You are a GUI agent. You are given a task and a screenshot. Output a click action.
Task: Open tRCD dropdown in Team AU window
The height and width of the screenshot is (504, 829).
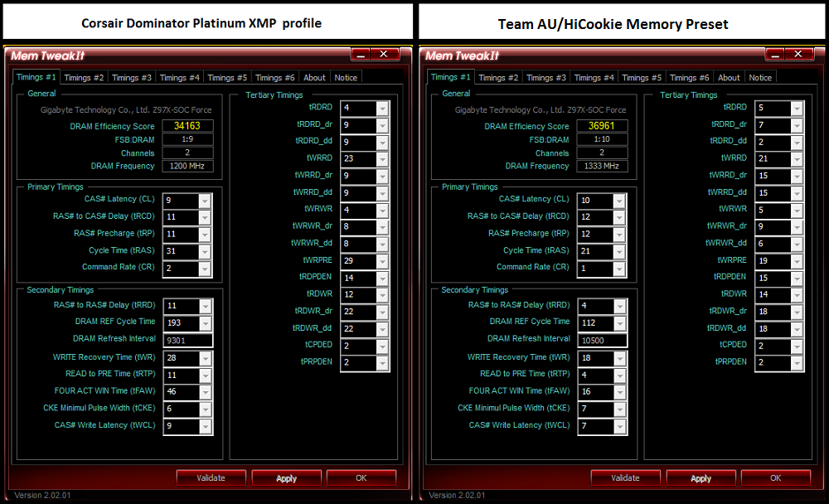[619, 217]
